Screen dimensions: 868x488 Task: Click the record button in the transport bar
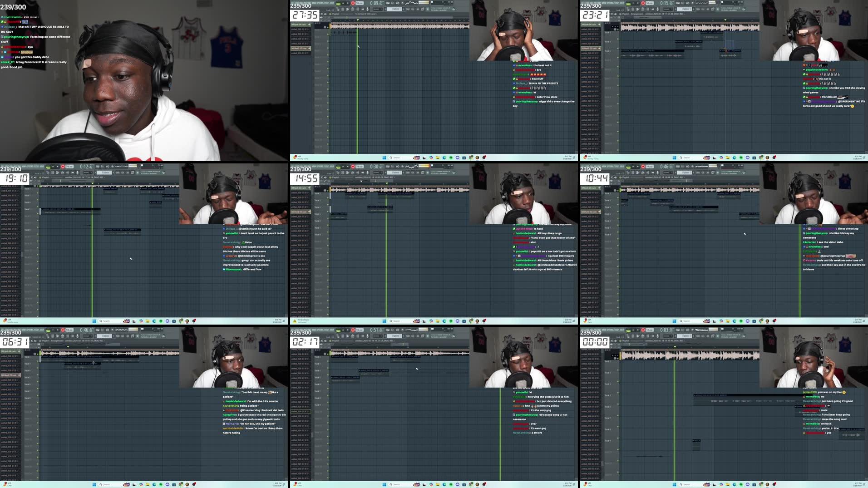tap(353, 3)
